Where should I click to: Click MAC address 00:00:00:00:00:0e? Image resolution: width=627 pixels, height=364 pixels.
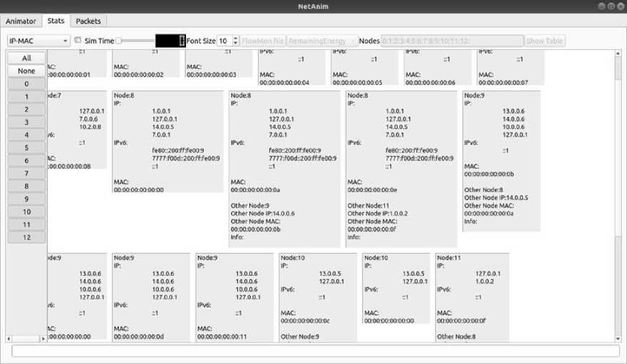pos(372,189)
